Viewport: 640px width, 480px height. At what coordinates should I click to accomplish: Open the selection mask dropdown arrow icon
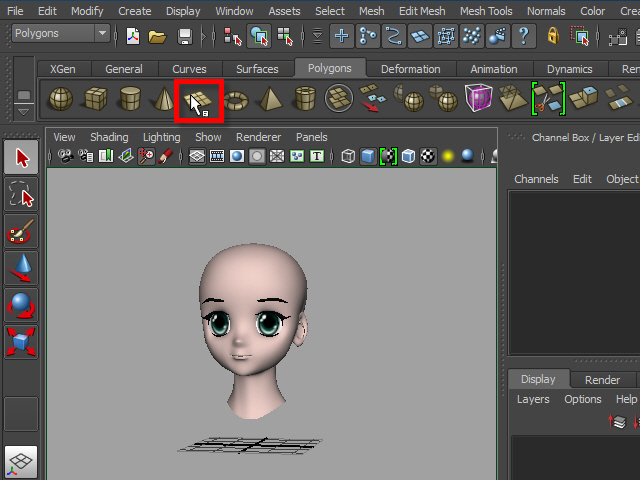tap(317, 36)
